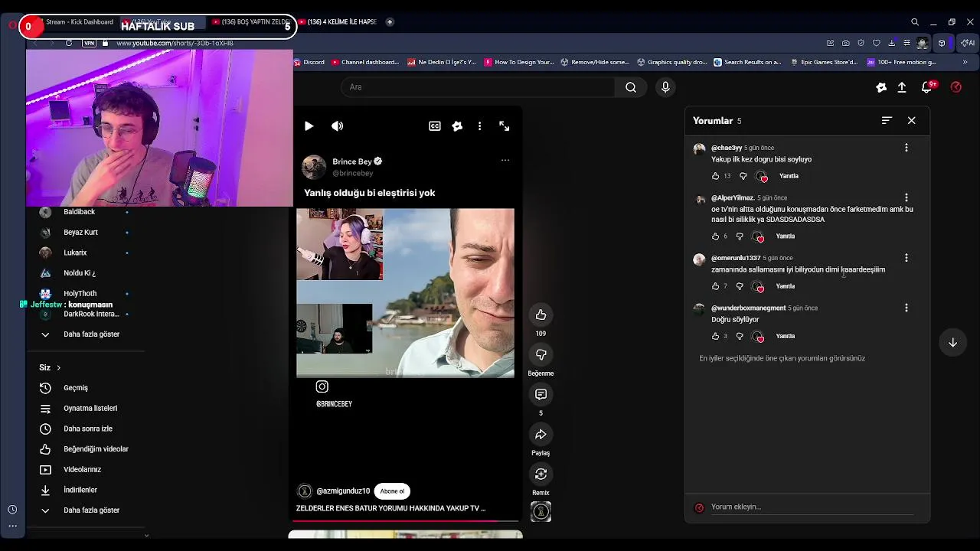Switch to the 4 KELİME İLE HAPSE tab
This screenshot has width=980, height=551.
338,22
